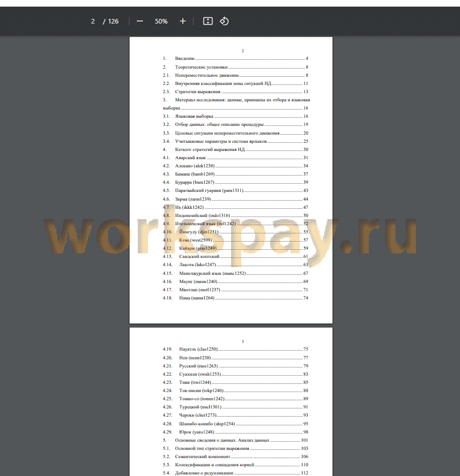Viewport: 460px width, 476px height.
Task: Select entry 4.20 'Нен (nenn1238)'
Action: 236,358
